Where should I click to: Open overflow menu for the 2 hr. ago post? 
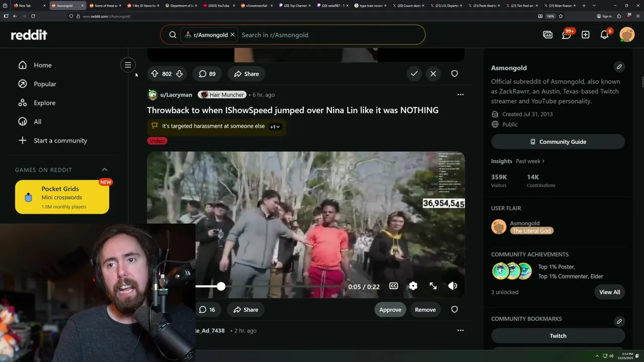pos(460,330)
